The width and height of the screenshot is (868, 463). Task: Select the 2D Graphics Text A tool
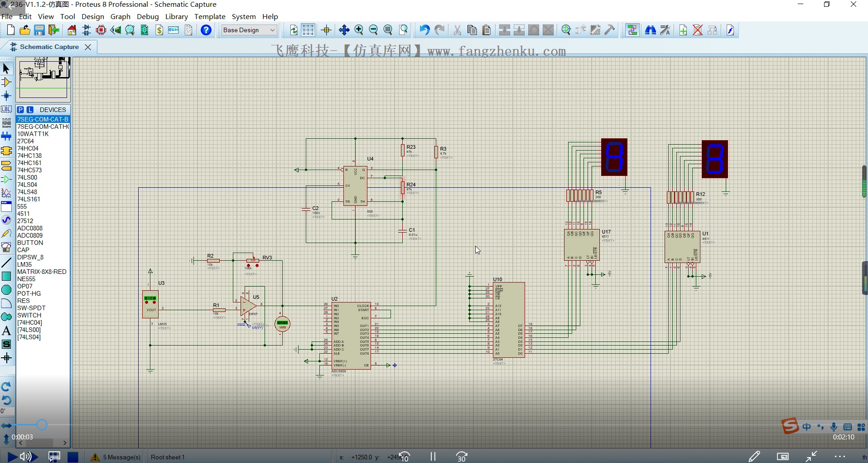coord(6,331)
